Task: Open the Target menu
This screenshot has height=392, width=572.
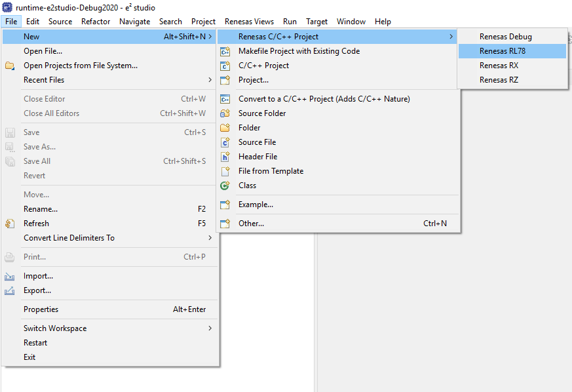Action: 316,22
